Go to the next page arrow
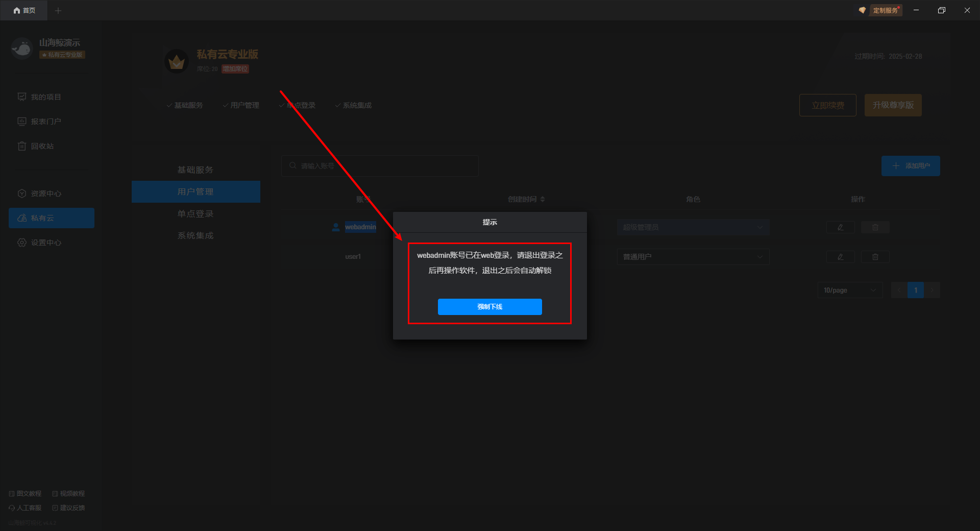This screenshot has width=980, height=531. [932, 290]
